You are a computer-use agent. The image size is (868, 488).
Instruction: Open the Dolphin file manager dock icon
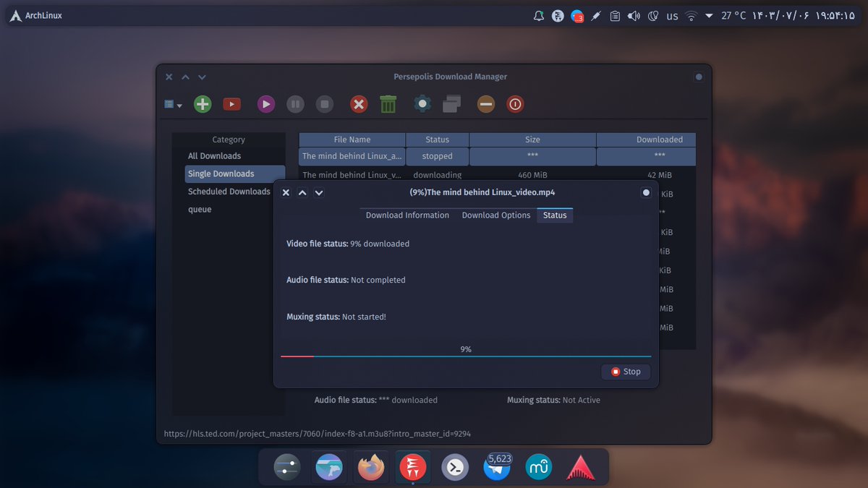(329, 468)
